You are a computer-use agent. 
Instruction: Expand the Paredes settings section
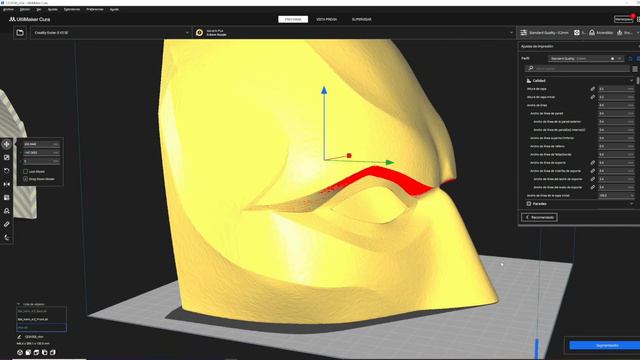coord(631,204)
